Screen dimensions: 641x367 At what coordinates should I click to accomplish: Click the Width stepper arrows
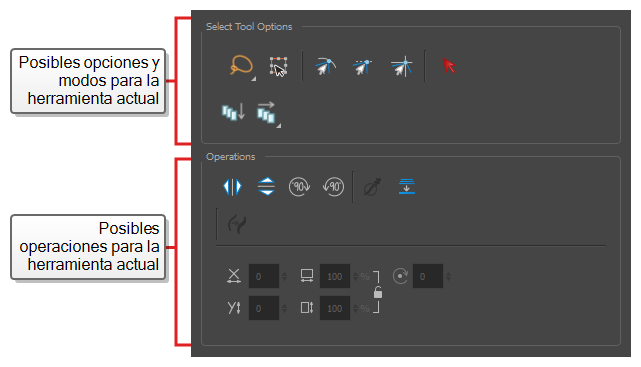(x=355, y=277)
